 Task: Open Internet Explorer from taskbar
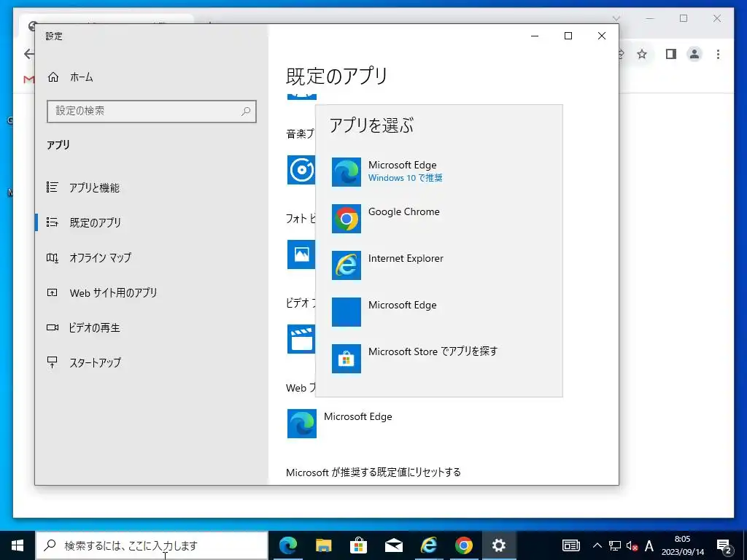(428, 545)
